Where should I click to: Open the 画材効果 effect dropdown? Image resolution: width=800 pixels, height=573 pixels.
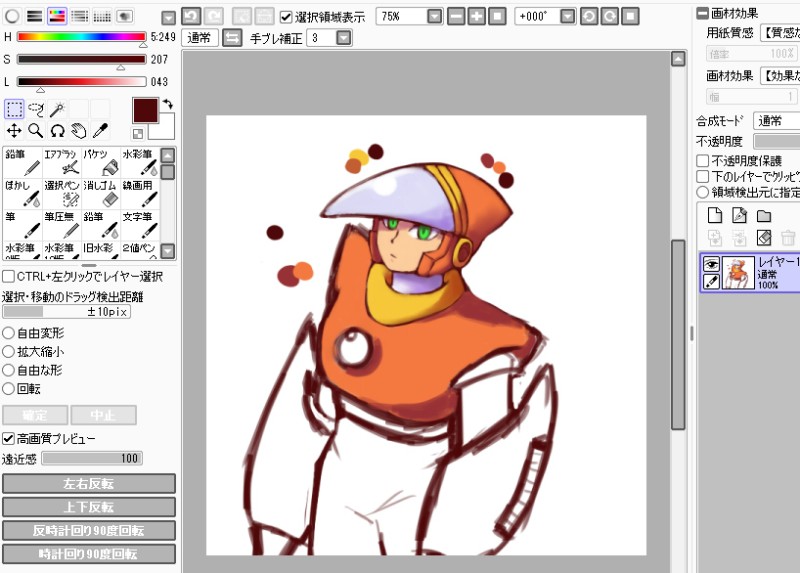780,76
